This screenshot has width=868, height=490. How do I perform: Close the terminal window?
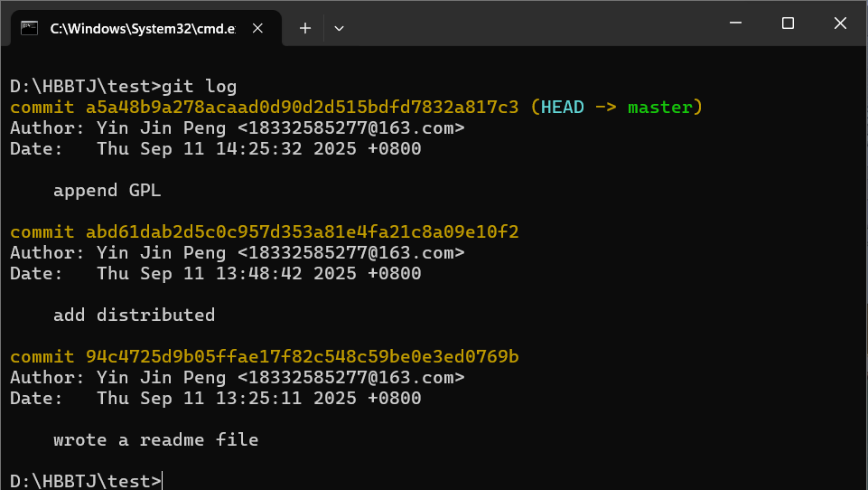840,24
